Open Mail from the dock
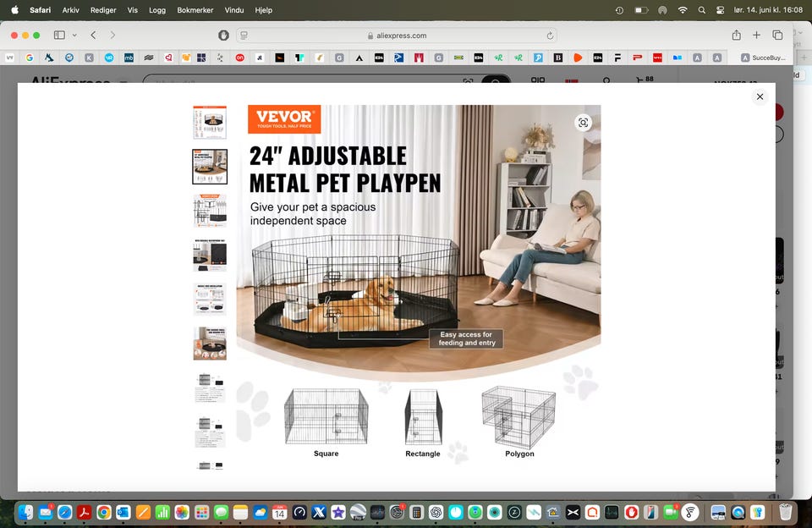Image resolution: width=812 pixels, height=528 pixels. [x=46, y=513]
